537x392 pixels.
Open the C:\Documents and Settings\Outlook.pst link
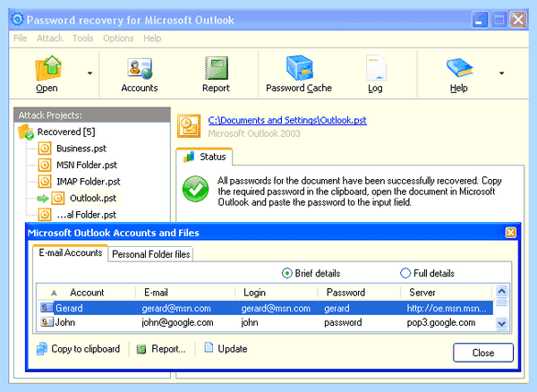tap(287, 120)
